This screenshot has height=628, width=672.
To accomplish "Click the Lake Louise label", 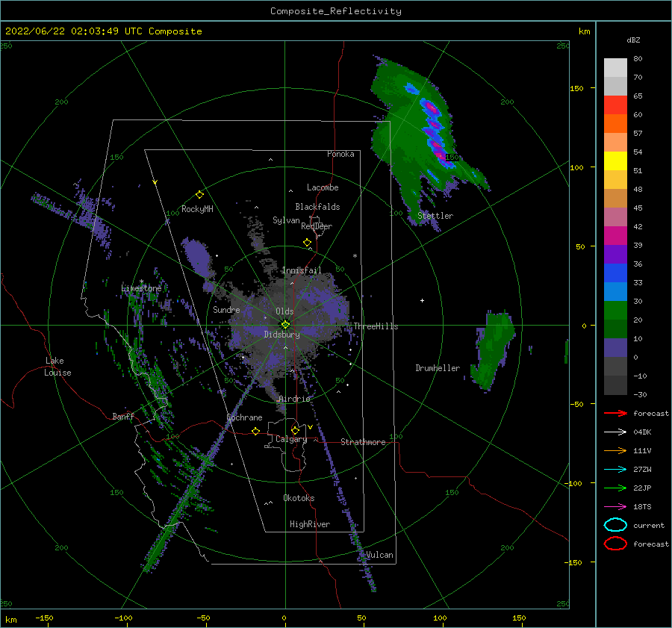I will point(57,367).
